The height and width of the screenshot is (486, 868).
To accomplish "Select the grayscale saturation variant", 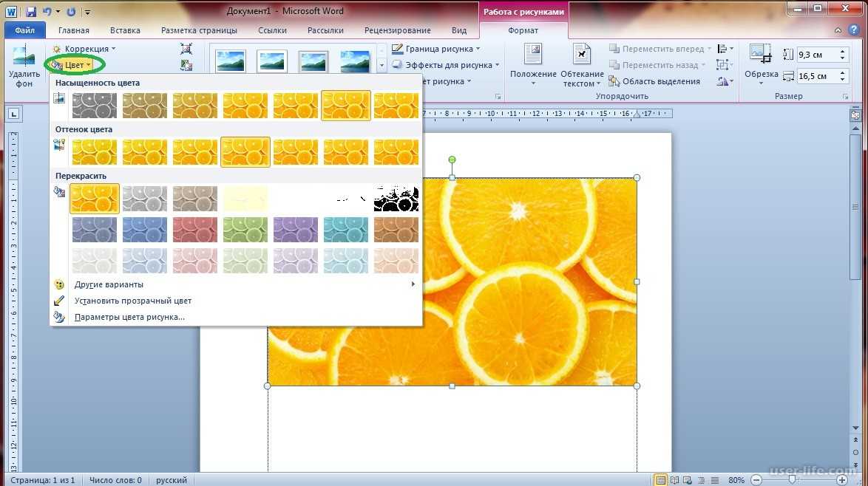I will pyautogui.click(x=94, y=105).
